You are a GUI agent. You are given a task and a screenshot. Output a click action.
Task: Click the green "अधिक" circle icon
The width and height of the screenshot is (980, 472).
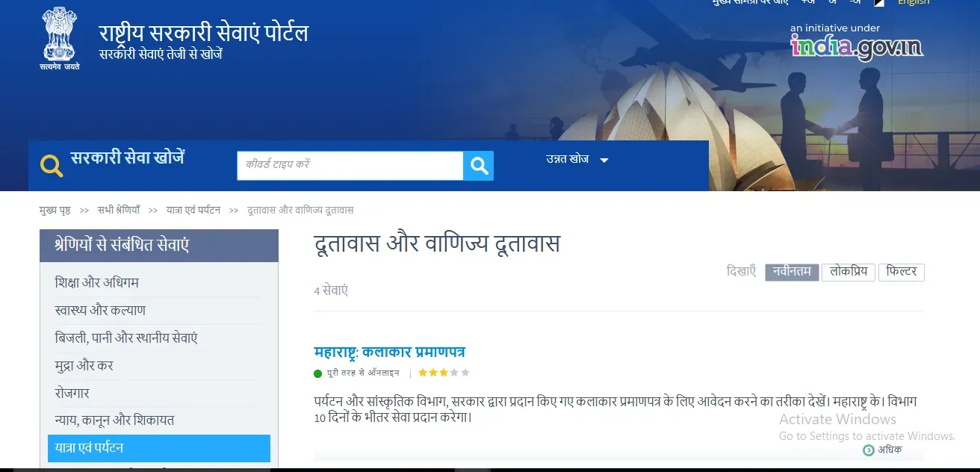coord(868,450)
